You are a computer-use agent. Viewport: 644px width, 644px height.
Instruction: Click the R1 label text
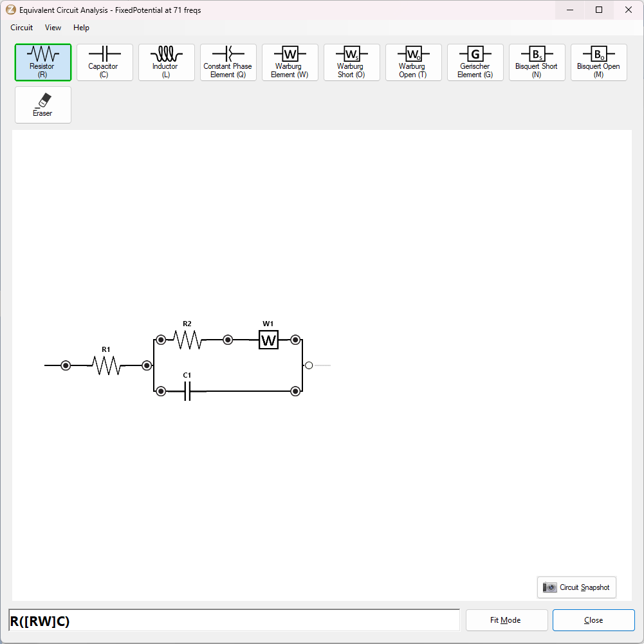pos(106,349)
